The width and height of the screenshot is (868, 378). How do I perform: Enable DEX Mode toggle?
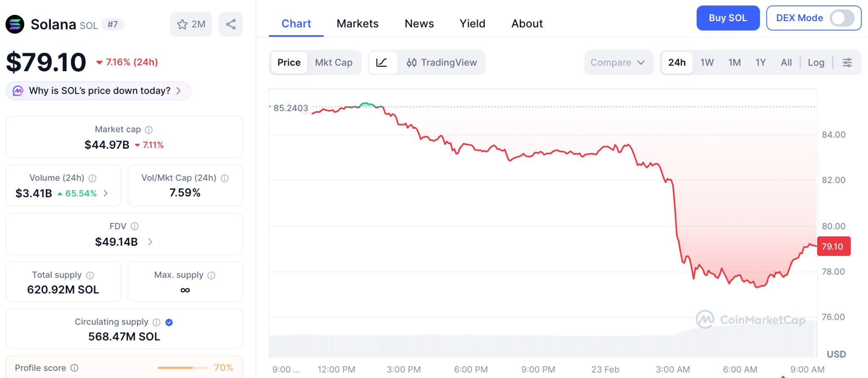[843, 18]
